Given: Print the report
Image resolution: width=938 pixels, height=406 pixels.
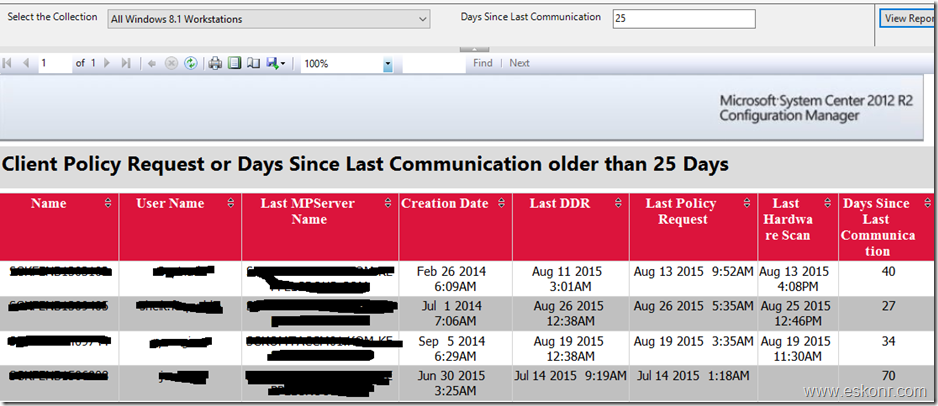Looking at the screenshot, I should coord(215,63).
